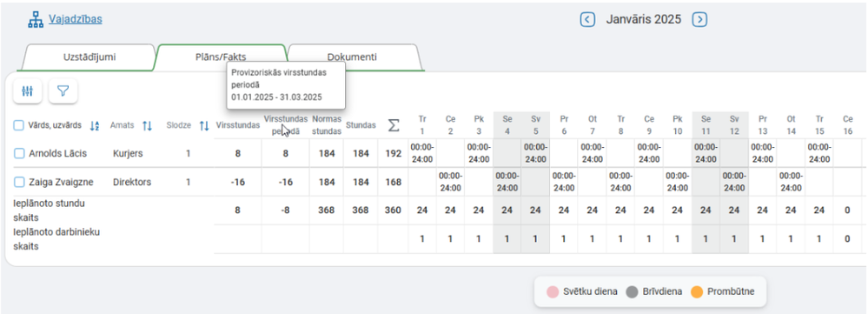The image size is (868, 314).
Task: Switch to the Uzstādījumi tab
Action: pyautogui.click(x=89, y=57)
